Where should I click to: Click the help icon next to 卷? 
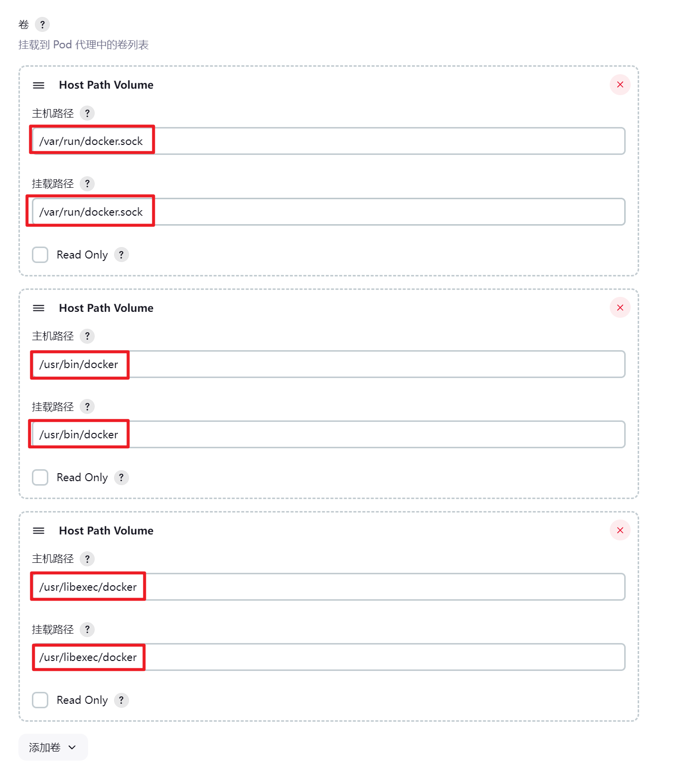tap(42, 24)
